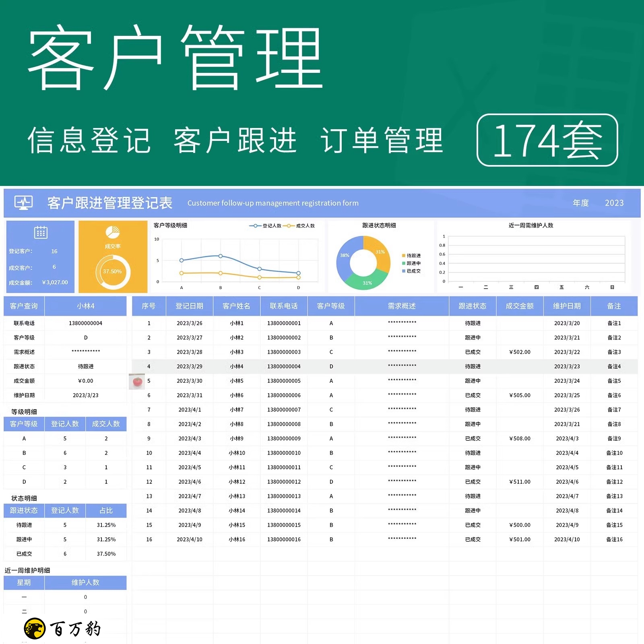The width and height of the screenshot is (644, 644).
Task: Click the 成交人数 legend marker in line chart
Action: pos(289,226)
